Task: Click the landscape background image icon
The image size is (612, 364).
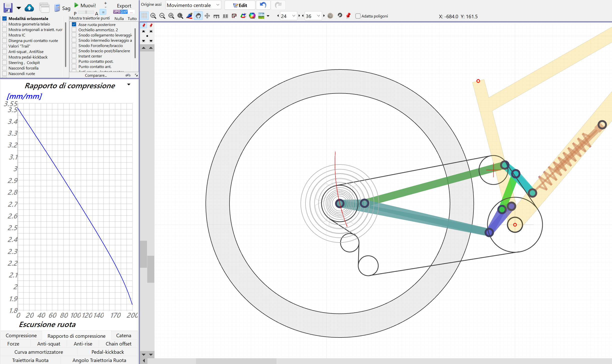Action: coord(261,16)
